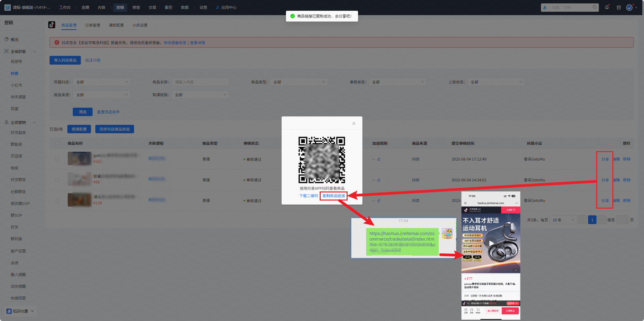Viewport: 644px width, 321px height.
Task: Focus the 商品名称 input field
Action: click(200, 82)
